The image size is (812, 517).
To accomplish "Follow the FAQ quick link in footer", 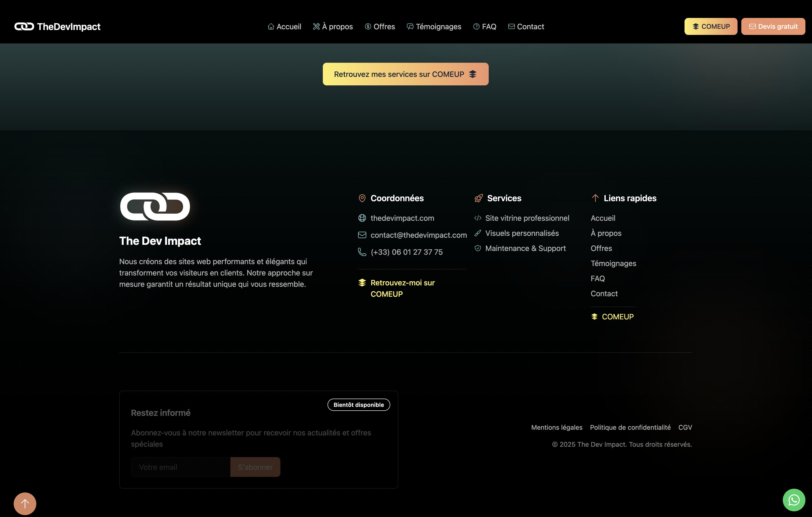I will [598, 278].
